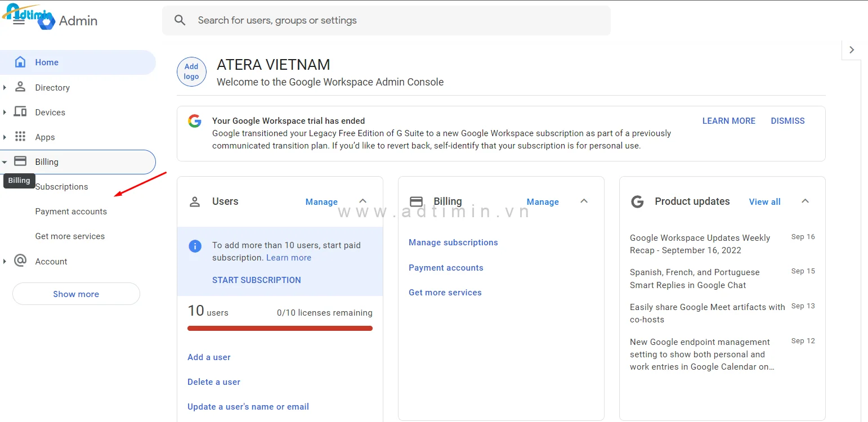Open the hamburger main menu icon
Image resolution: width=868 pixels, height=422 pixels.
pos(19,21)
